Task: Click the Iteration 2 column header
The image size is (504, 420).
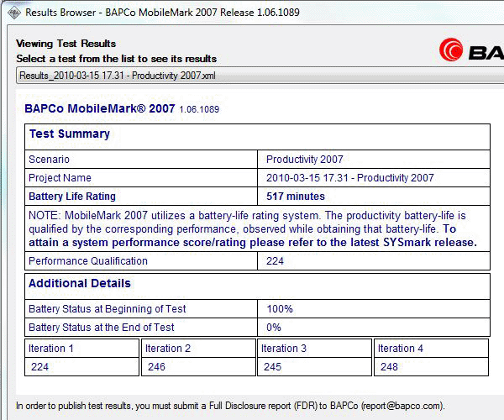Action: (168, 349)
